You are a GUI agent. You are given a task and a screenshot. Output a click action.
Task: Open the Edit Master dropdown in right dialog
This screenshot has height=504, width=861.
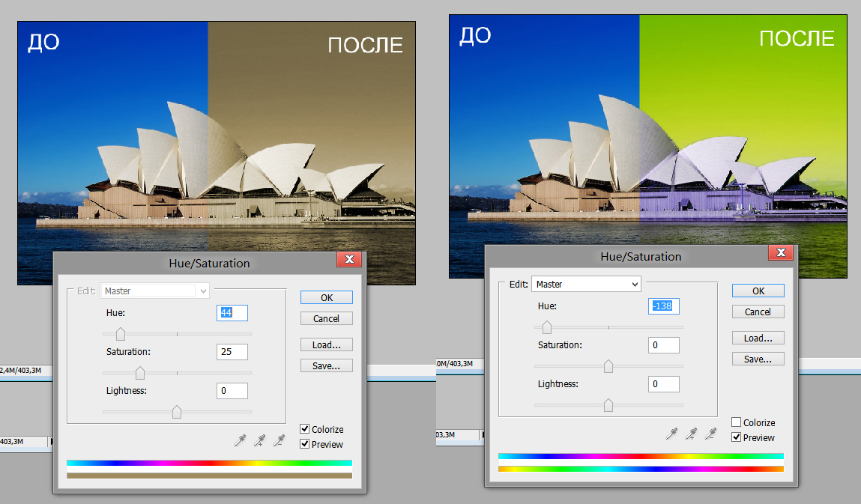[x=586, y=285]
